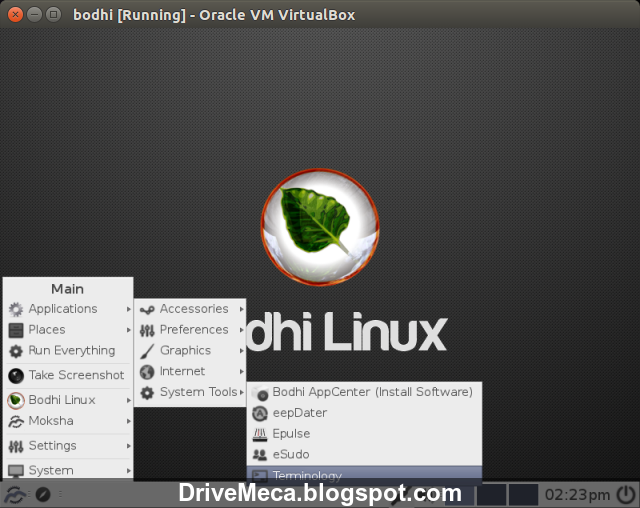Expand the System submenu arrow

pyautogui.click(x=128, y=470)
